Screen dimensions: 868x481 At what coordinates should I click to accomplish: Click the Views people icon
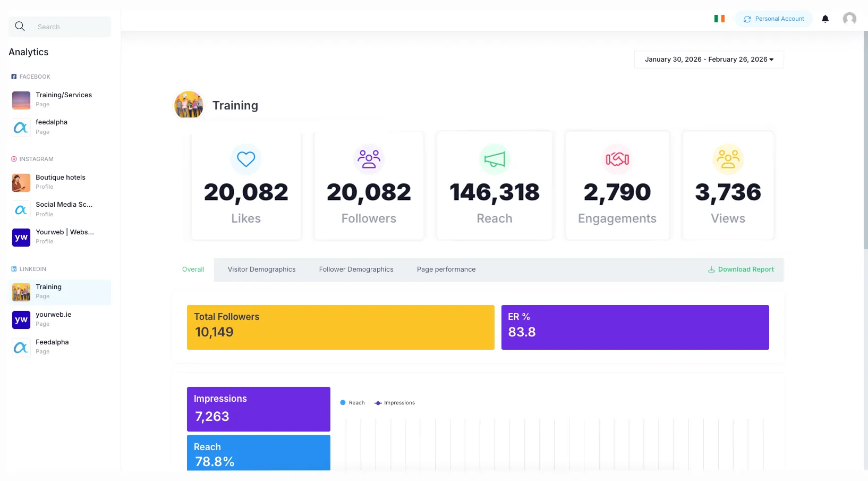click(x=728, y=159)
